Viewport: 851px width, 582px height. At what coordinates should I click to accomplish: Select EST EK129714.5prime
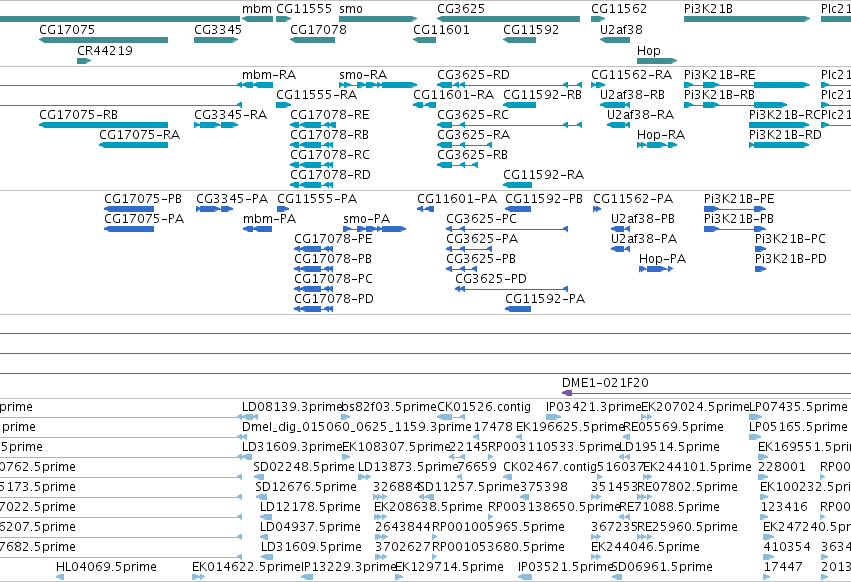pos(449,567)
